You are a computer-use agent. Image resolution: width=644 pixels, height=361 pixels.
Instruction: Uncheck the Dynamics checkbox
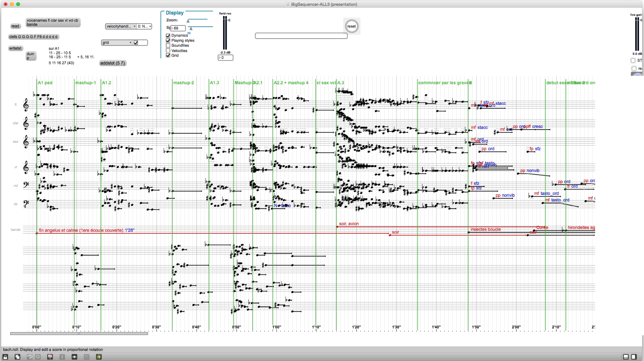pyautogui.click(x=168, y=35)
